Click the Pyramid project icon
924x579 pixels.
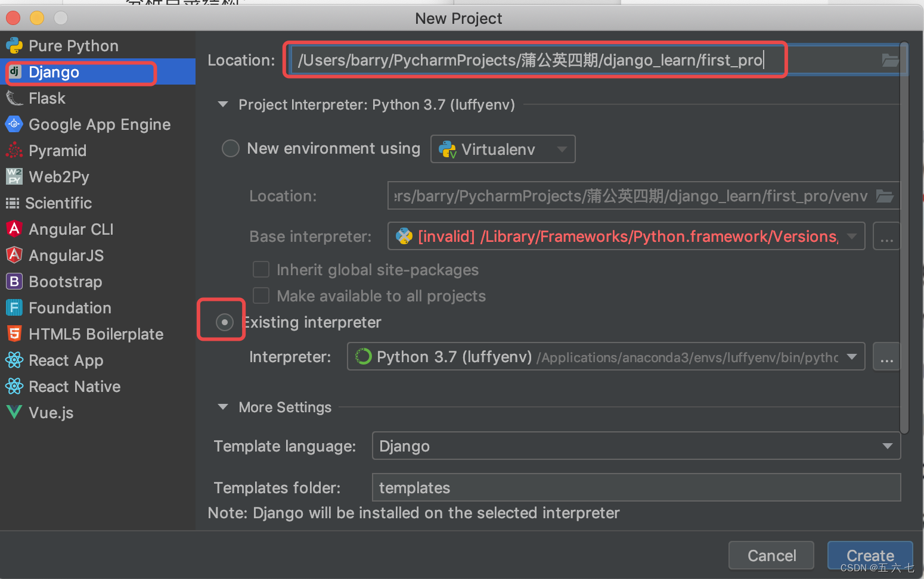point(14,150)
